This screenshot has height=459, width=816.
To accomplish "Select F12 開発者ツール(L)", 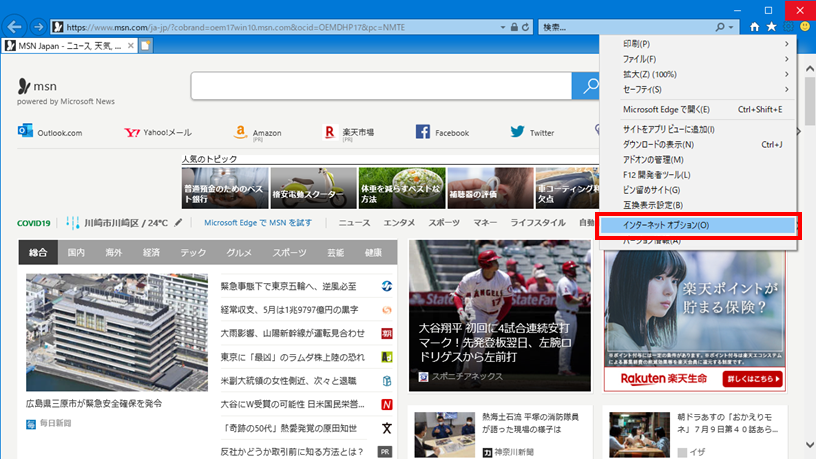I will [x=698, y=174].
